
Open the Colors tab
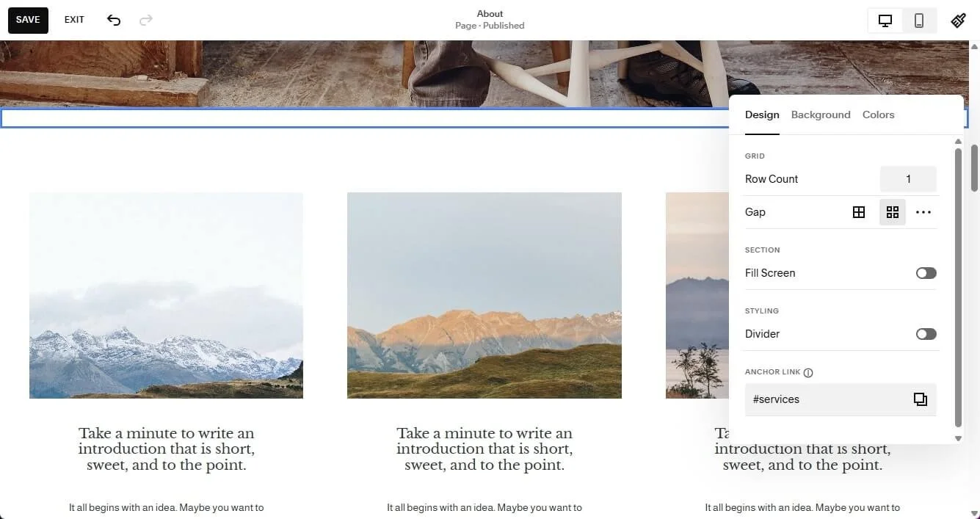878,115
